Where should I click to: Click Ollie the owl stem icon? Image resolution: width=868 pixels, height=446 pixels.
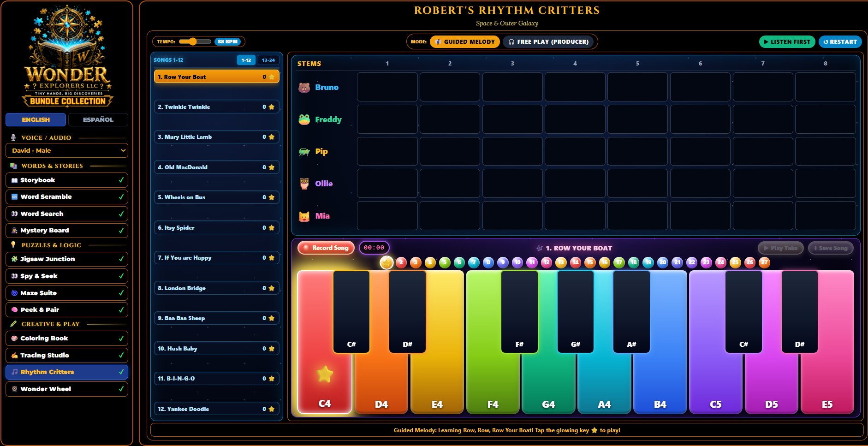304,184
